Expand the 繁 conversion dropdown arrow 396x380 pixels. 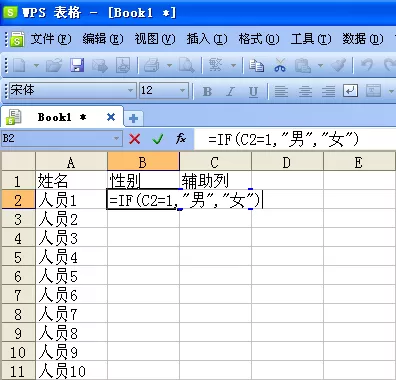tap(233, 65)
